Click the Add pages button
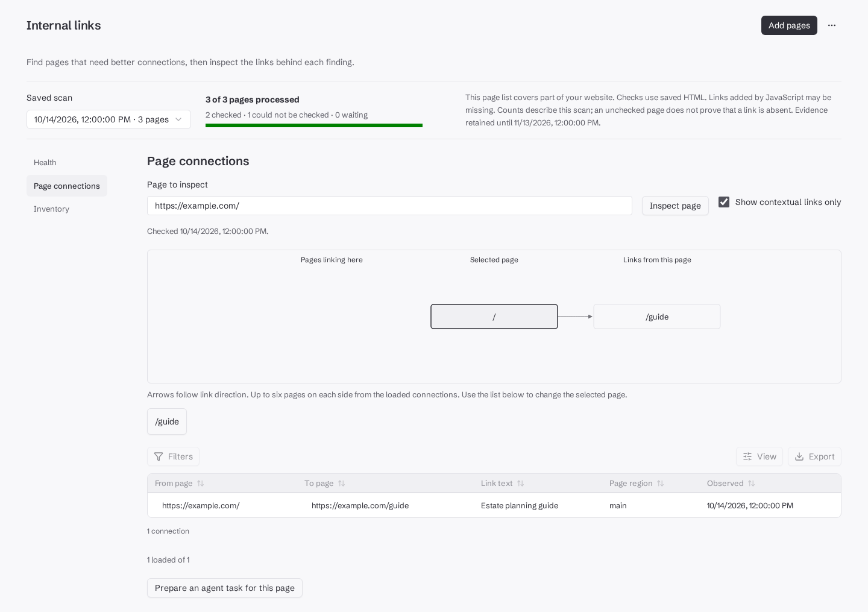Viewport: 868px width, 612px height. (x=789, y=25)
